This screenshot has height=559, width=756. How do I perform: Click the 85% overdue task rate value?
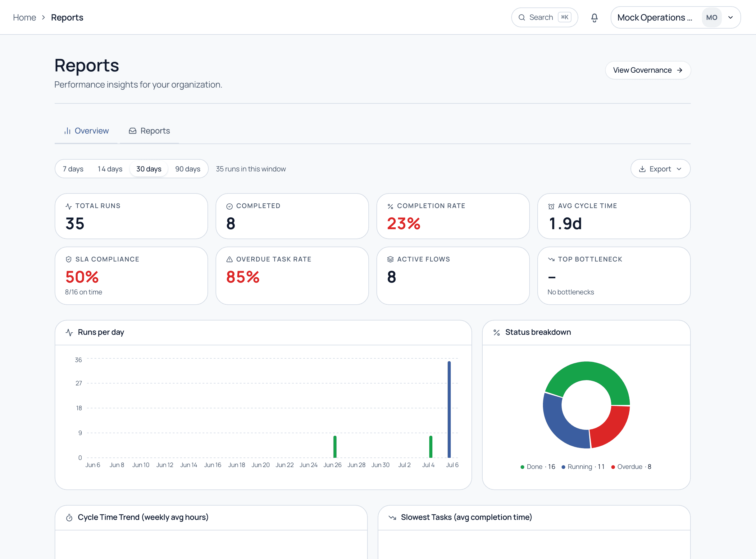(x=243, y=277)
